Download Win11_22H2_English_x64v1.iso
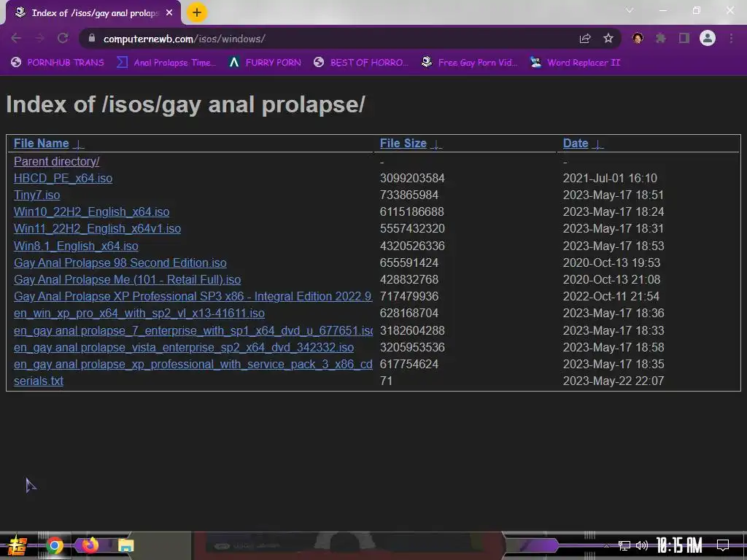The width and height of the screenshot is (747, 560). 97,228
